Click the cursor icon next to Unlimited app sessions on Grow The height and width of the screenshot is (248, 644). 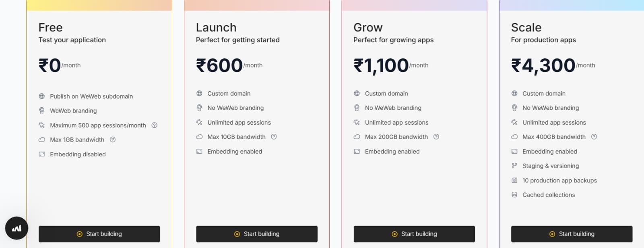(x=357, y=122)
